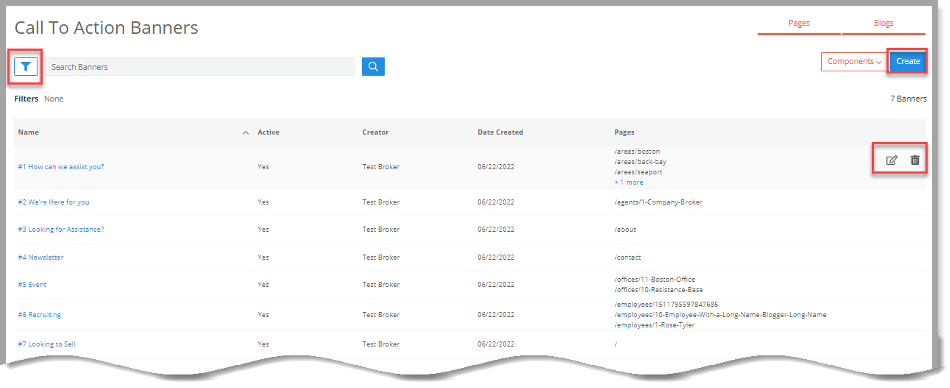Click the blue Create button

coord(908,61)
